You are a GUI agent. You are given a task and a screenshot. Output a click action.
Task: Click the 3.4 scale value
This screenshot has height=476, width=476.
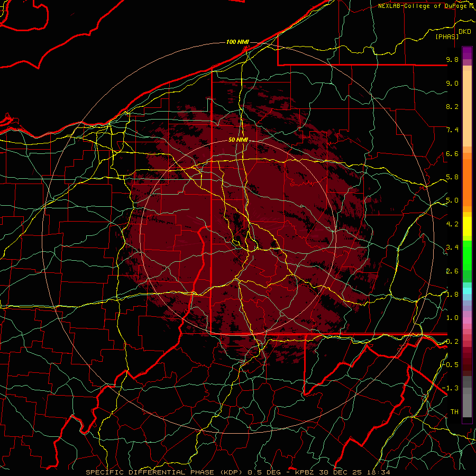coord(452,248)
